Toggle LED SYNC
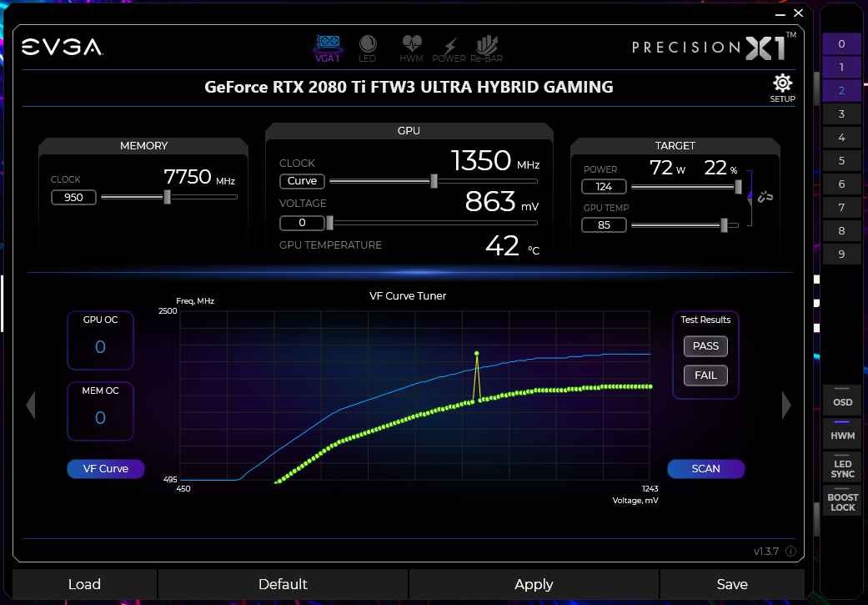This screenshot has height=605, width=868. [x=842, y=467]
